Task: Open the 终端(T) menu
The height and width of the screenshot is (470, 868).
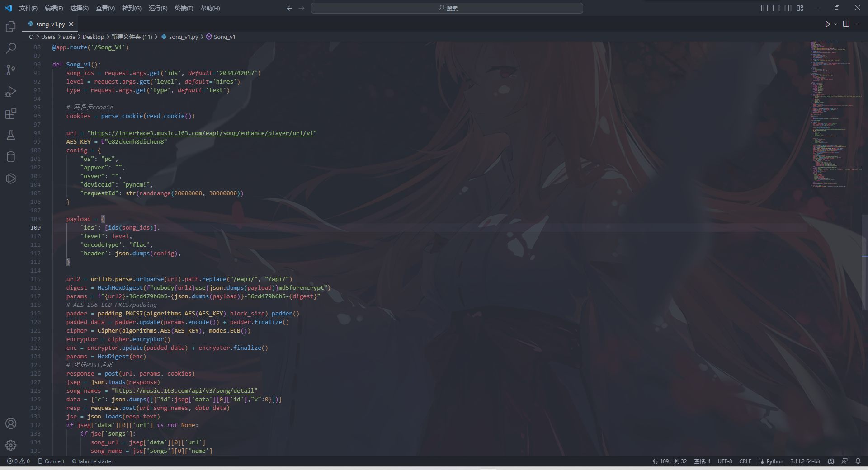Action: tap(184, 8)
